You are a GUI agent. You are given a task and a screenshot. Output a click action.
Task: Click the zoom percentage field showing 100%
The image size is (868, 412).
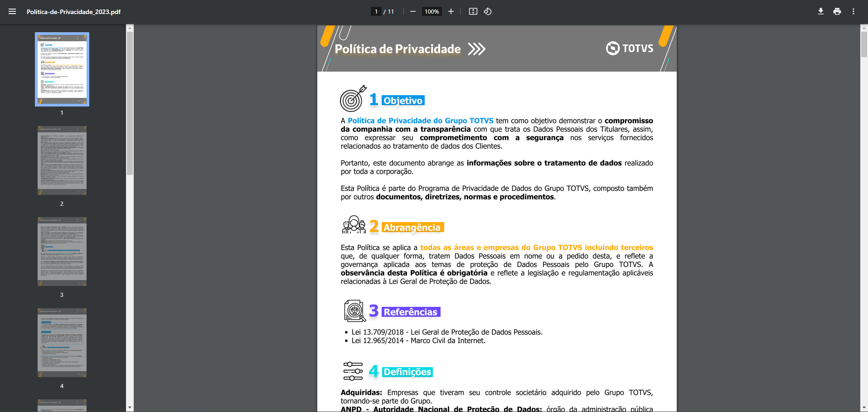432,12
